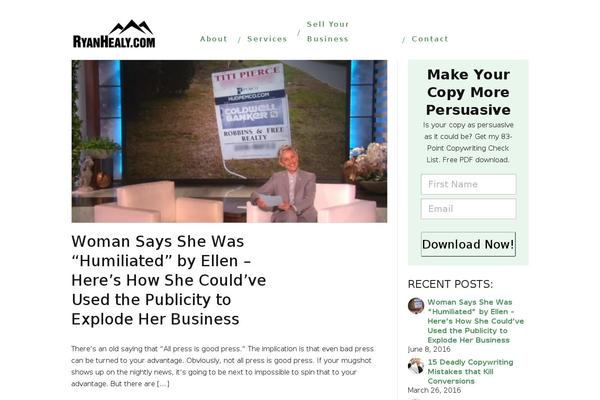Go to Sell Your Business page
Viewport: 600px width, 400px height.
(x=328, y=31)
